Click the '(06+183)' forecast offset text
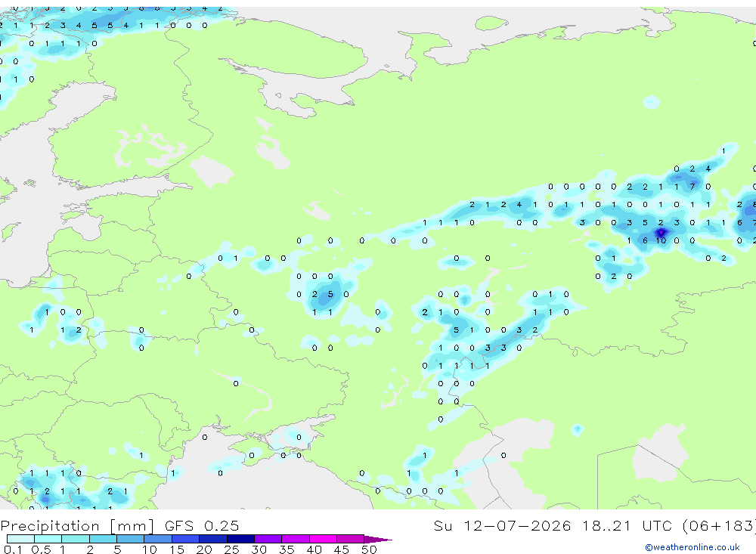This screenshot has height=554, width=756. (718, 525)
